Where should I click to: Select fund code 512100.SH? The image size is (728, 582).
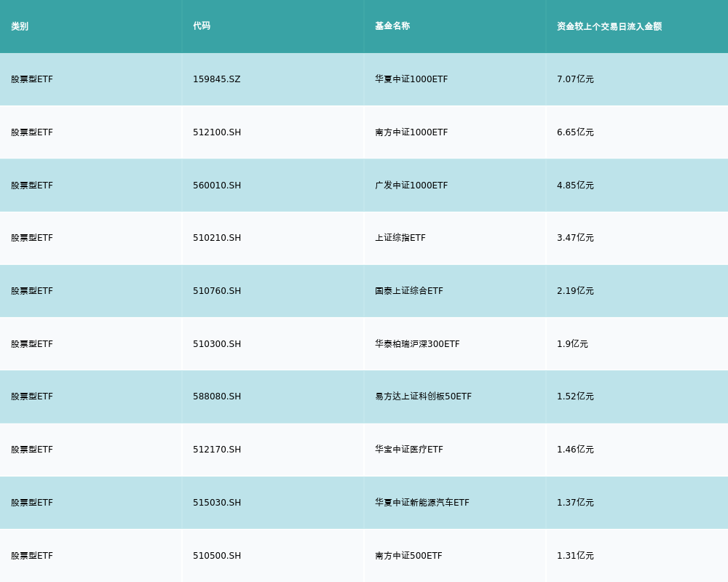[x=217, y=132]
